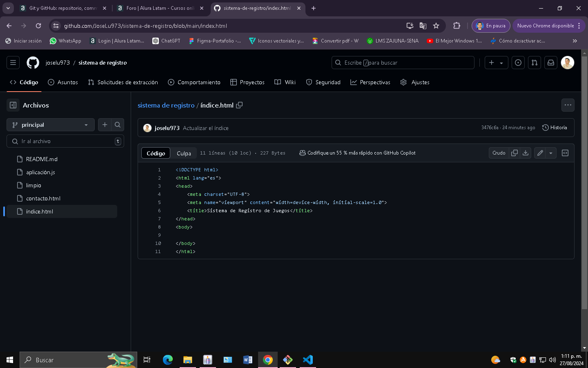
Task: Open more edit options dropdown arrow
Action: coord(551,153)
